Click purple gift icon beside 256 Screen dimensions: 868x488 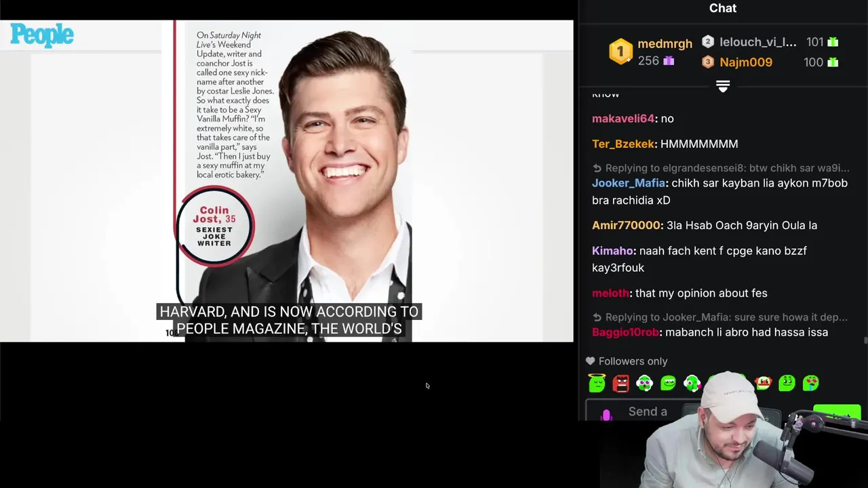tap(669, 61)
